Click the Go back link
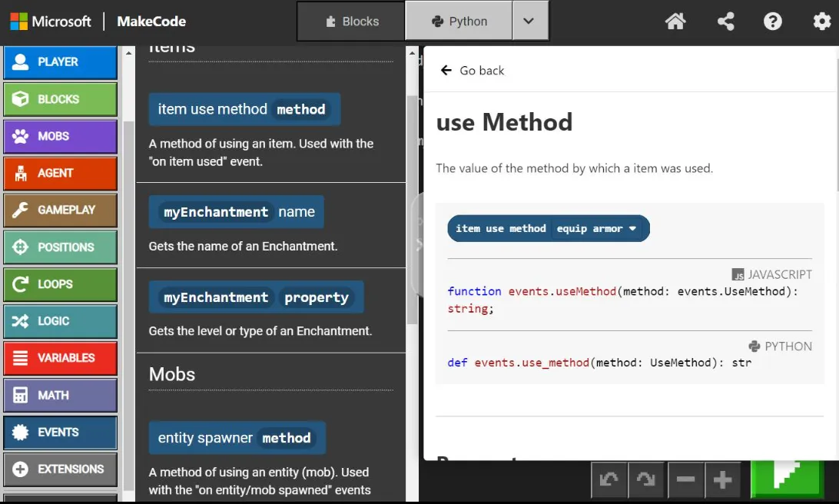Viewport: 839px width, 504px height. pyautogui.click(x=473, y=71)
